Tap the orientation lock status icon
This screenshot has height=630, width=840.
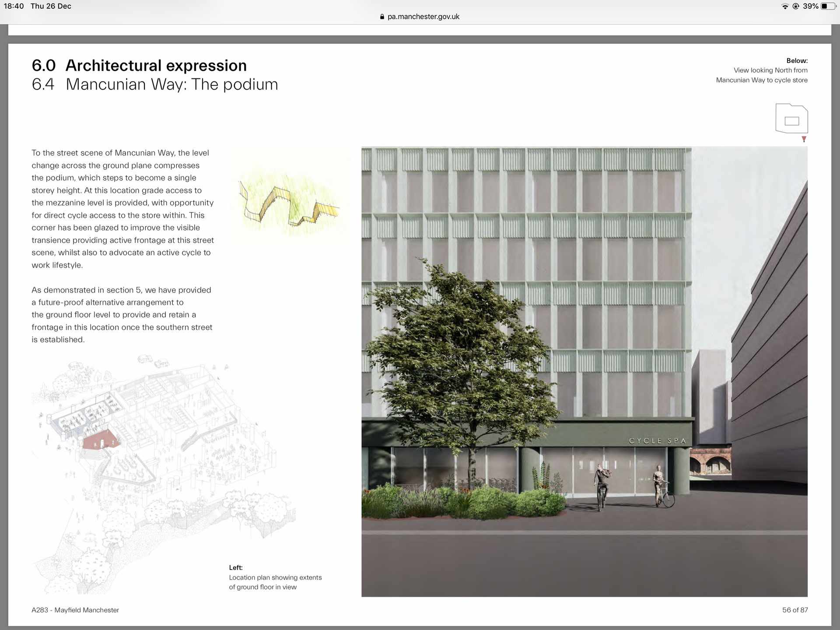point(796,6)
